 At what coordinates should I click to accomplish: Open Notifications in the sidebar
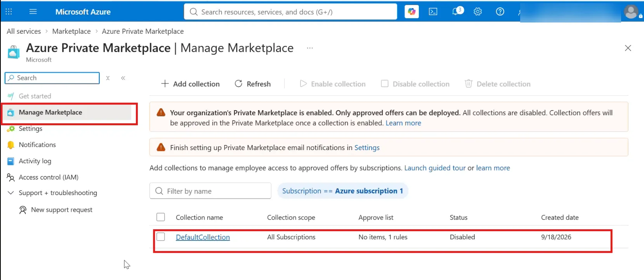[37, 145]
